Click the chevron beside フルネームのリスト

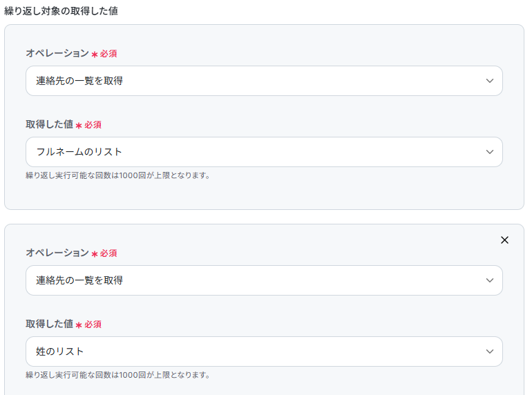click(x=490, y=152)
